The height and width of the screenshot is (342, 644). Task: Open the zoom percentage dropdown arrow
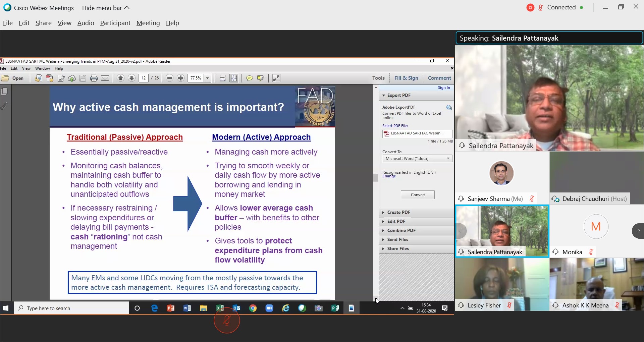[x=208, y=78]
